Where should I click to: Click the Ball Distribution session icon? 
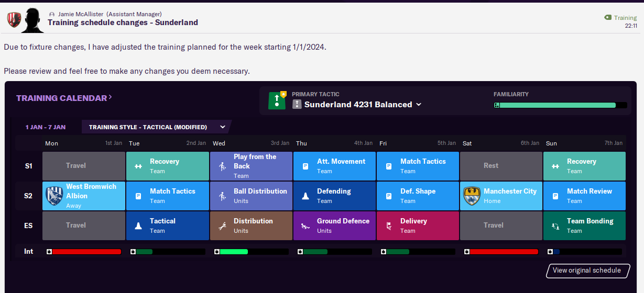tap(222, 196)
